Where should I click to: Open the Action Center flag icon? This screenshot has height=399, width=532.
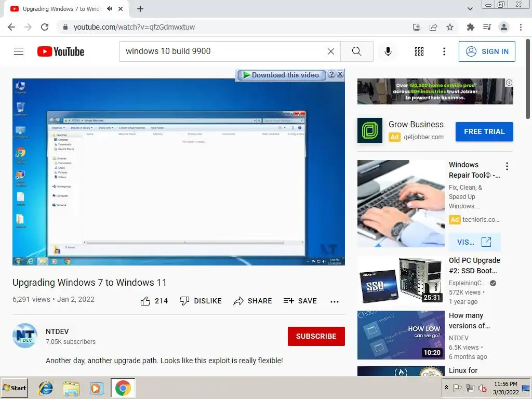click(x=457, y=388)
